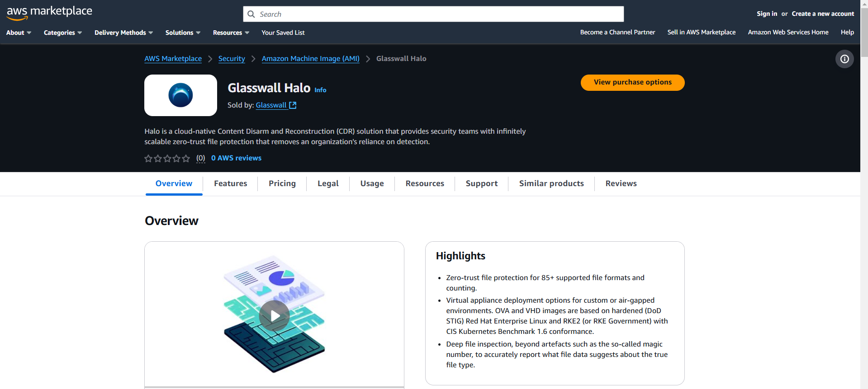Click the Glasswall Halo product logo
868x389 pixels.
click(180, 95)
